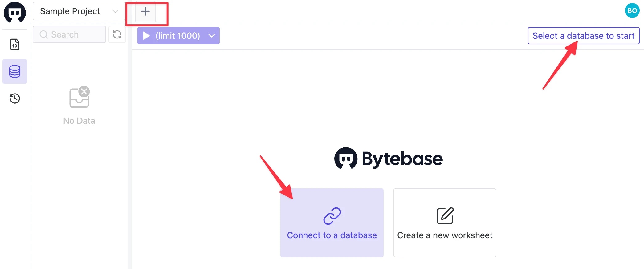Click the Sample Project selector chevron
The width and height of the screenshot is (644, 269).
point(115,11)
